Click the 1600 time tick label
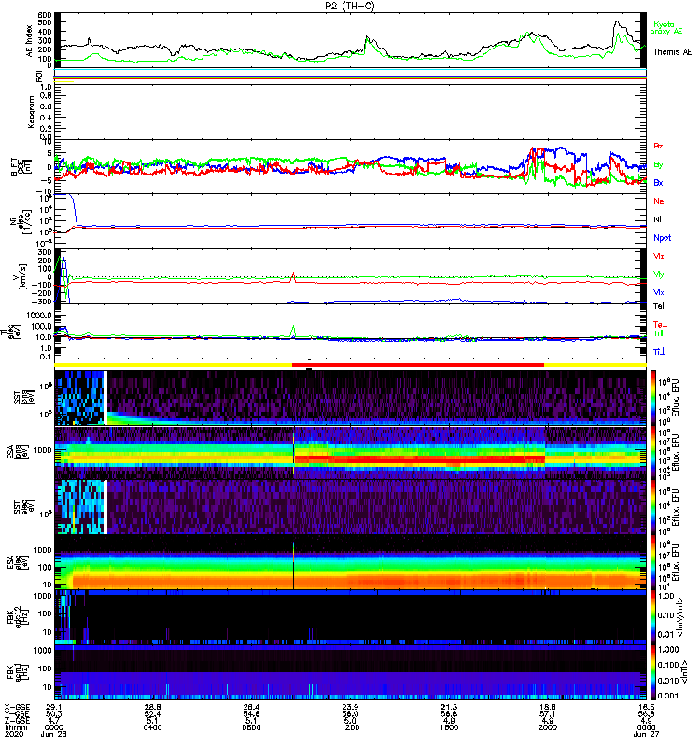The width and height of the screenshot is (700, 747). click(x=449, y=727)
